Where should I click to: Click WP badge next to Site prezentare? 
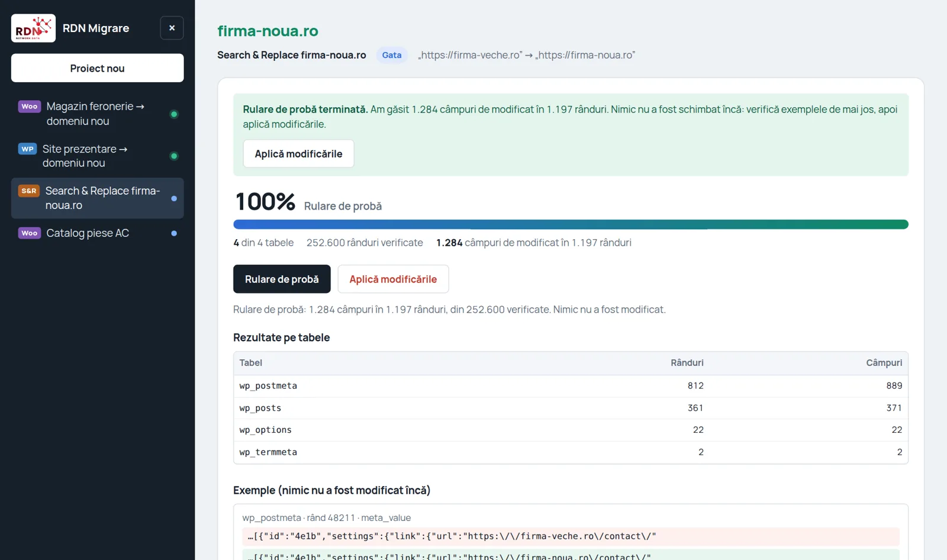[x=28, y=149]
